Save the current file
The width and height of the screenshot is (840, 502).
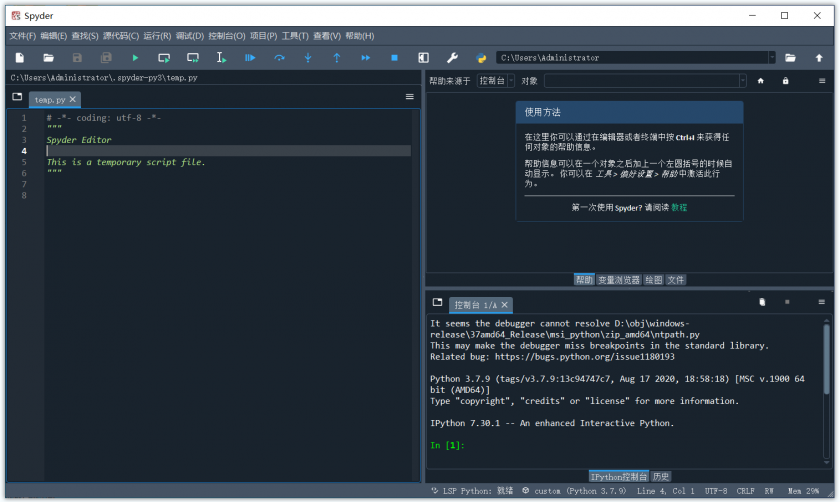[77, 57]
